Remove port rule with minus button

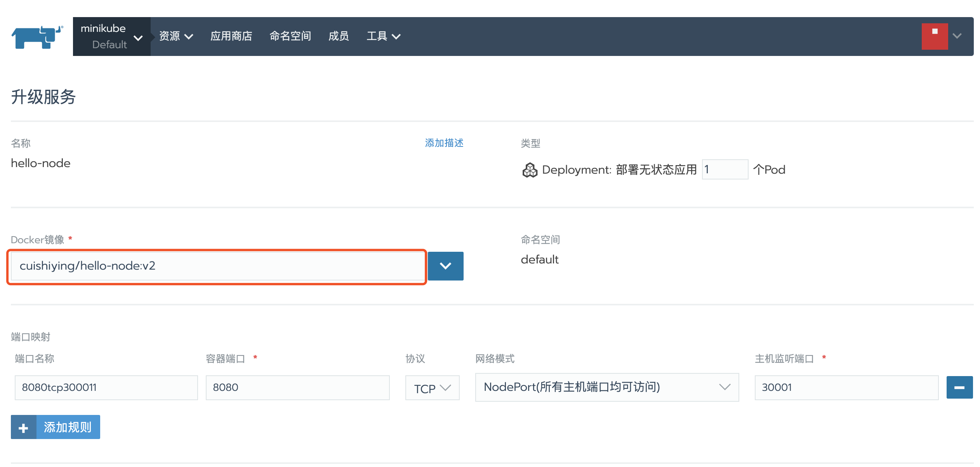click(x=959, y=387)
